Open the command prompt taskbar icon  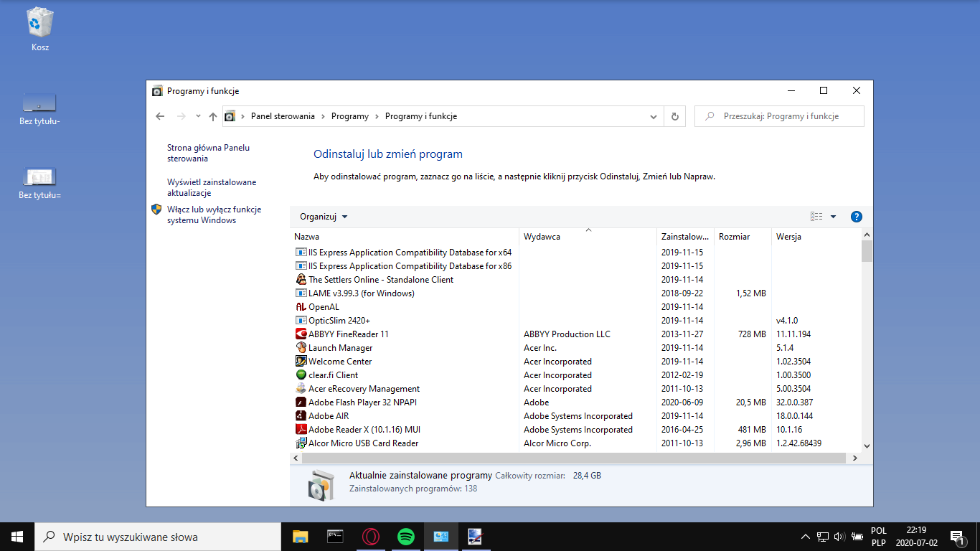tap(335, 536)
